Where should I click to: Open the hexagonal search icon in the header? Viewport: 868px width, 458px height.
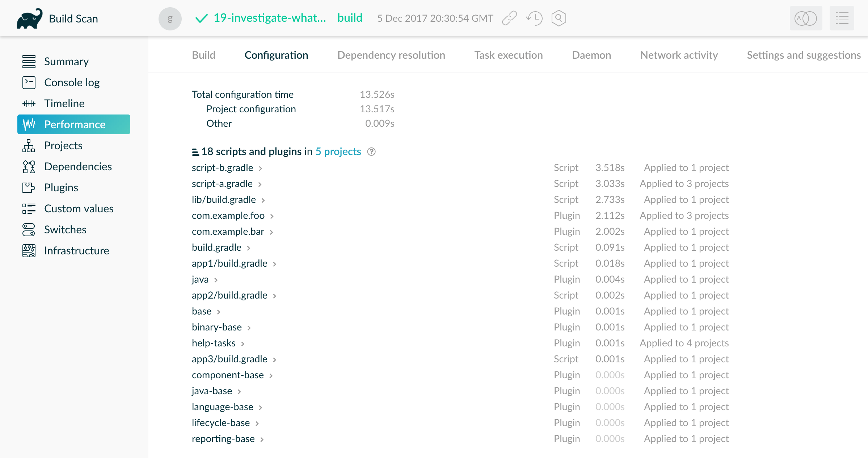pos(558,18)
